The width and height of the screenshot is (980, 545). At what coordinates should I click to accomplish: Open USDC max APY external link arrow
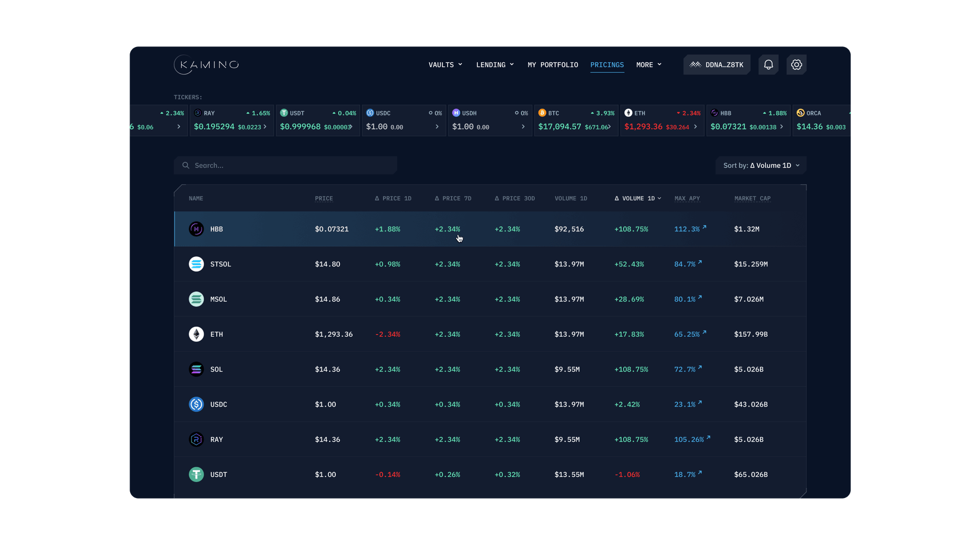700,402
